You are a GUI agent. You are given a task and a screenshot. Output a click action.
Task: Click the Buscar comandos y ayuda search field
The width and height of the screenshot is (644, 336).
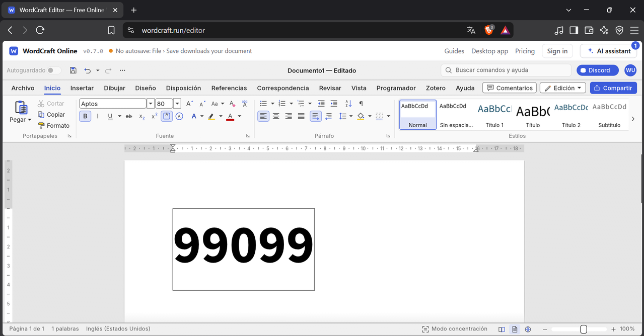click(506, 70)
